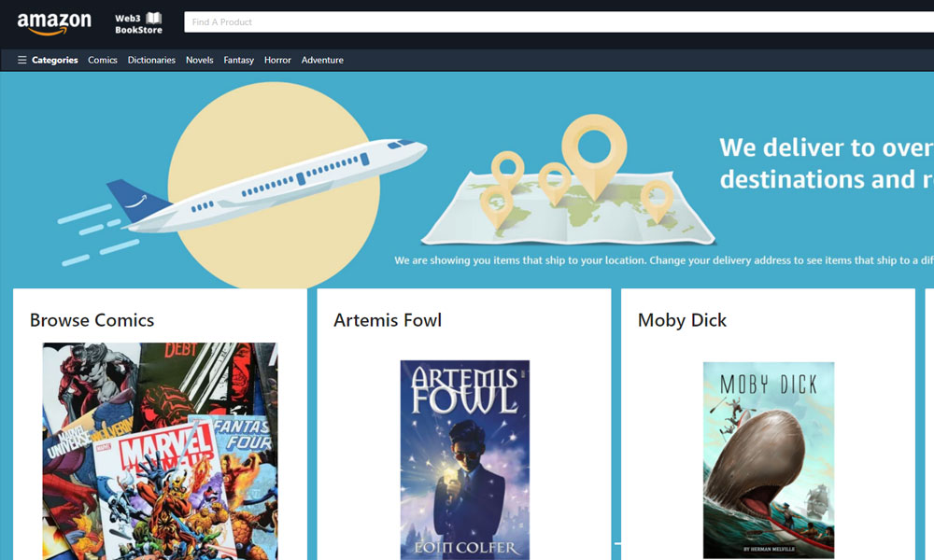Select the Artemis Fowl book cover

click(x=464, y=459)
